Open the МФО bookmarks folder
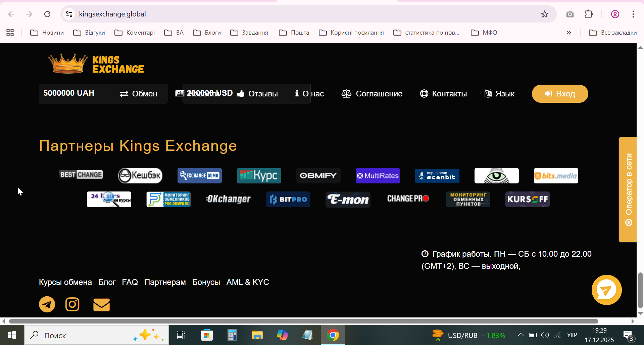644x345 pixels. (x=484, y=33)
